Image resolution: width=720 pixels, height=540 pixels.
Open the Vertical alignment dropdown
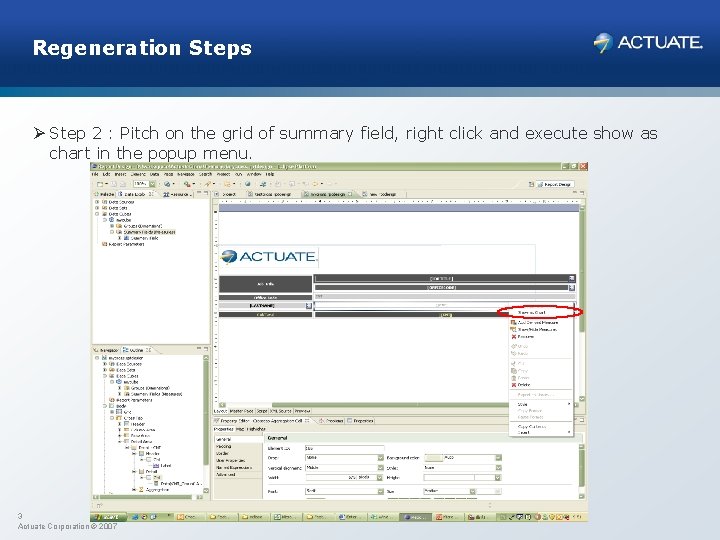(x=380, y=468)
